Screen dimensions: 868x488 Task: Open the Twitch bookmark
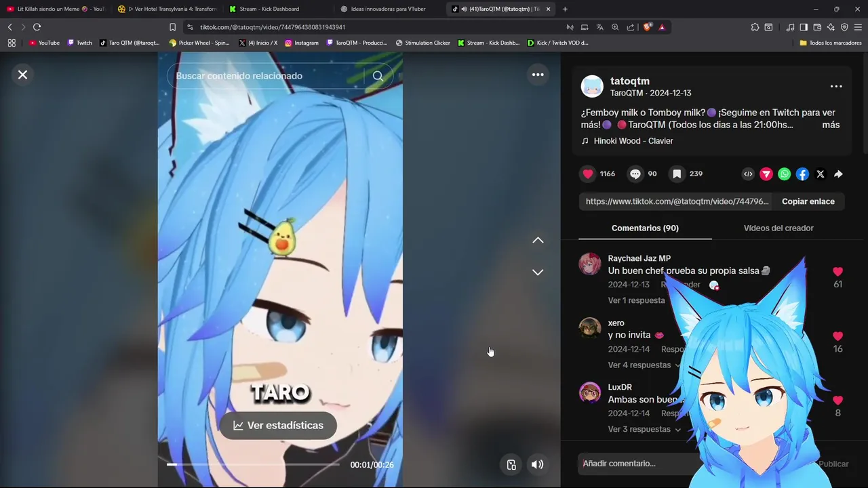click(x=80, y=43)
